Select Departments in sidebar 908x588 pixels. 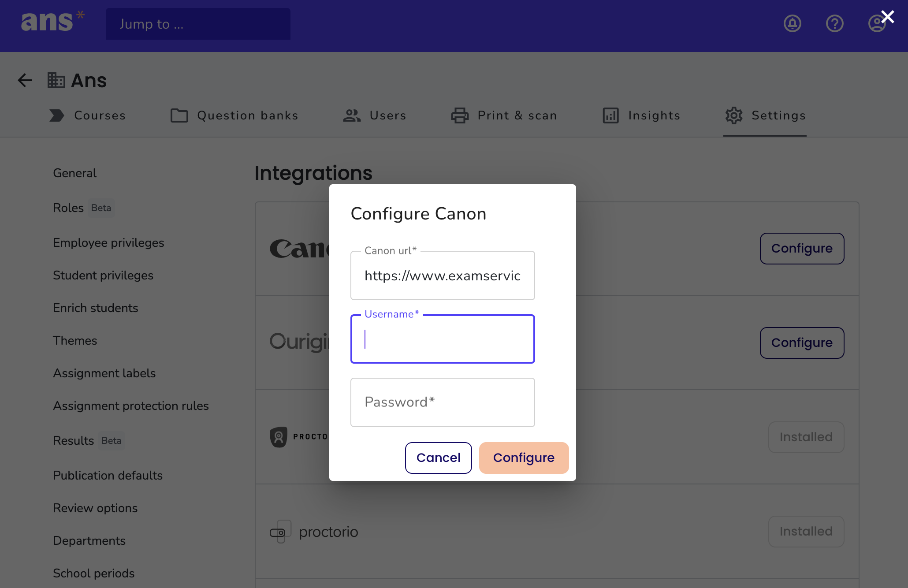point(89,541)
